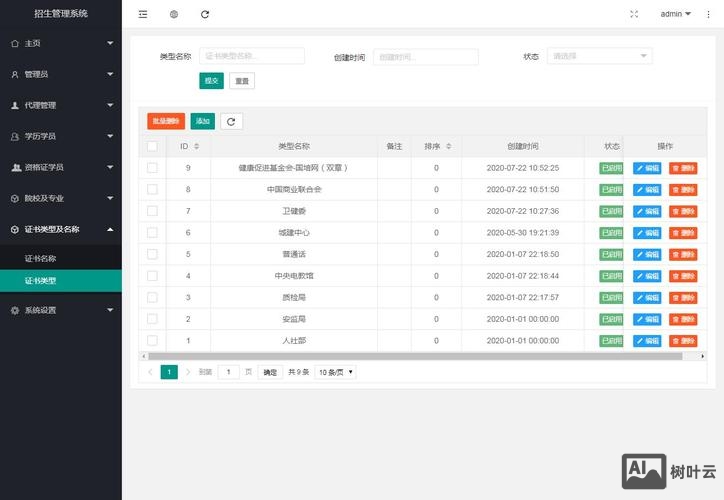The height and width of the screenshot is (500, 724).
Task: Click the 类型名称 search input field
Action: click(x=252, y=56)
